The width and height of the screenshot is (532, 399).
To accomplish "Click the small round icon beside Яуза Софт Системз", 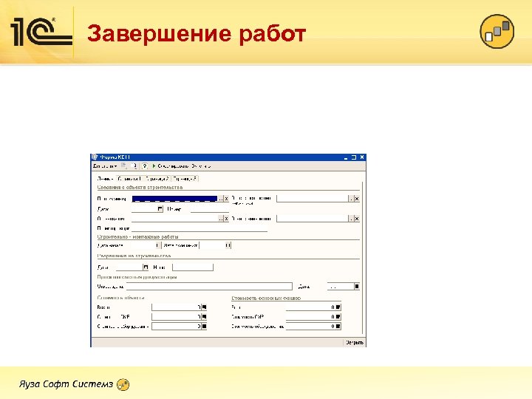I will point(123,384).
